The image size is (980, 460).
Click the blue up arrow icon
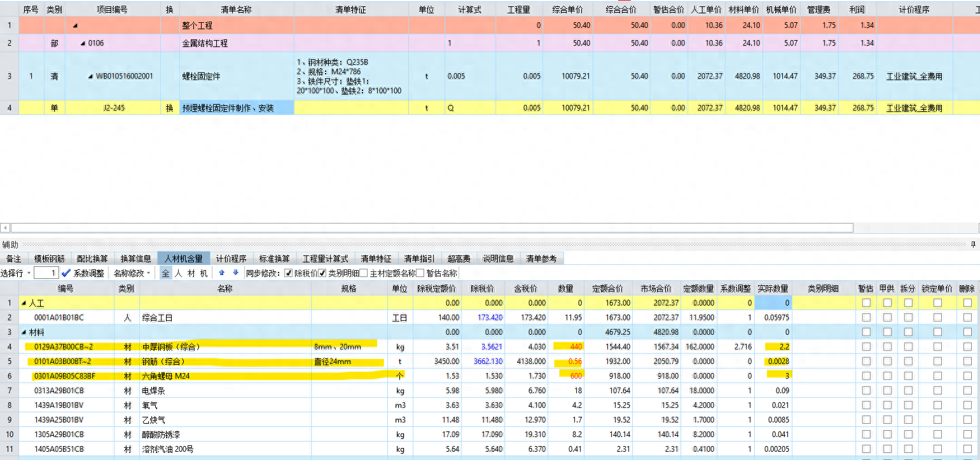click(x=222, y=273)
